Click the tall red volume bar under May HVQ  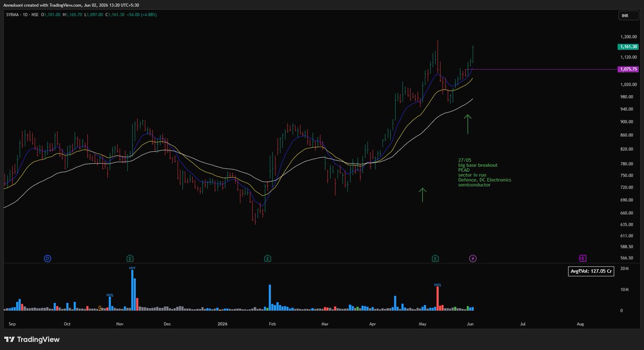[438, 299]
